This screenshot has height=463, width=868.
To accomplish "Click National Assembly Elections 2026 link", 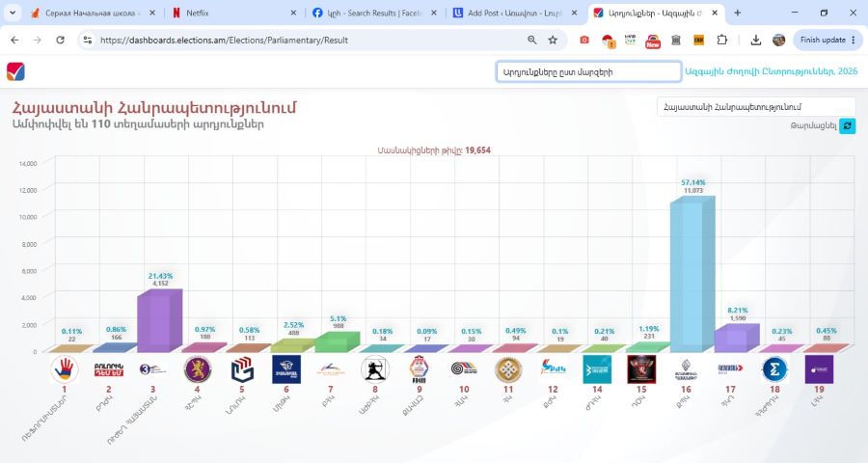I will coord(772,71).
